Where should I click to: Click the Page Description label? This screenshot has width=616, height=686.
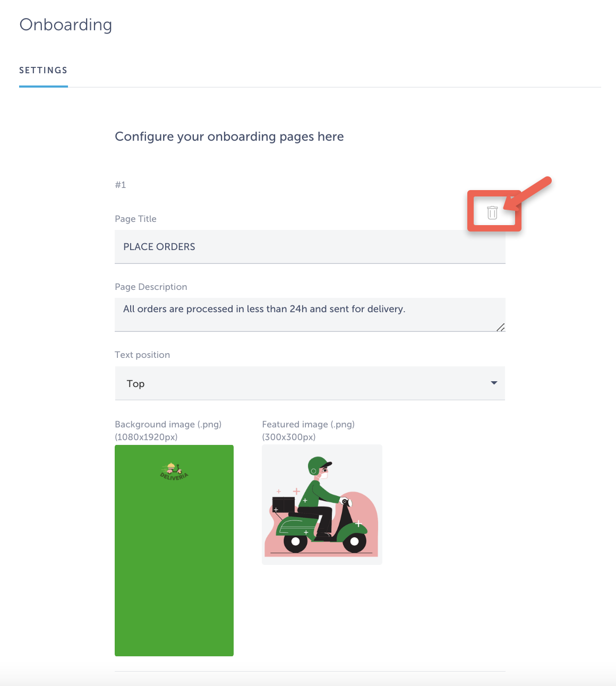pos(151,287)
